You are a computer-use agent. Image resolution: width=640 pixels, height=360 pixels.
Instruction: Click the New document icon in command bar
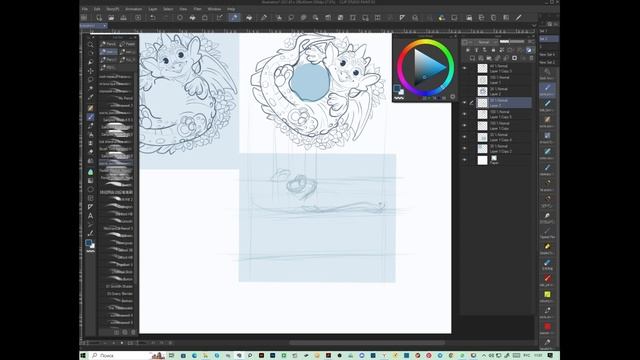pyautogui.click(x=99, y=18)
